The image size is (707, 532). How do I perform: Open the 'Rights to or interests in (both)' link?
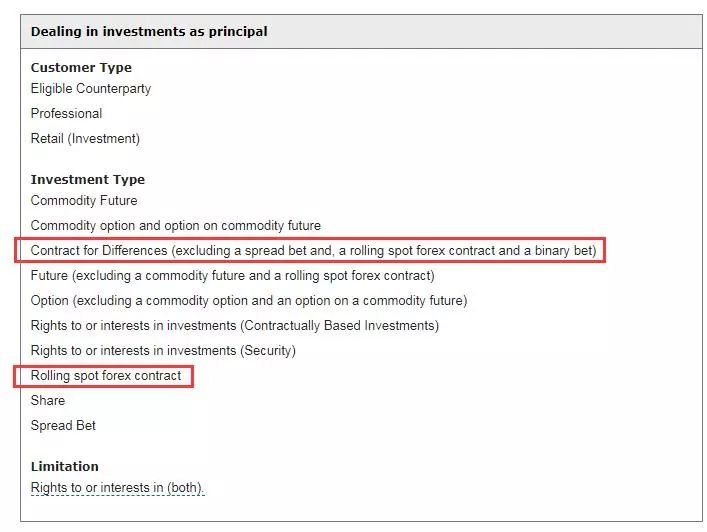coord(117,488)
